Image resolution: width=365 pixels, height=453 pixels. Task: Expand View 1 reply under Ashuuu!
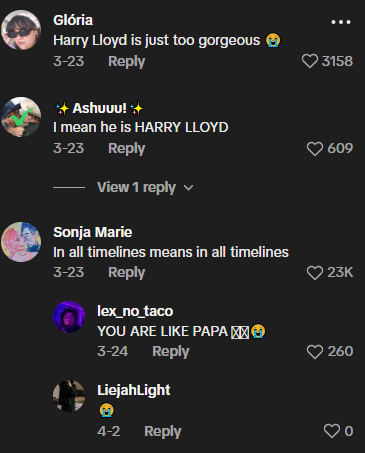[136, 187]
